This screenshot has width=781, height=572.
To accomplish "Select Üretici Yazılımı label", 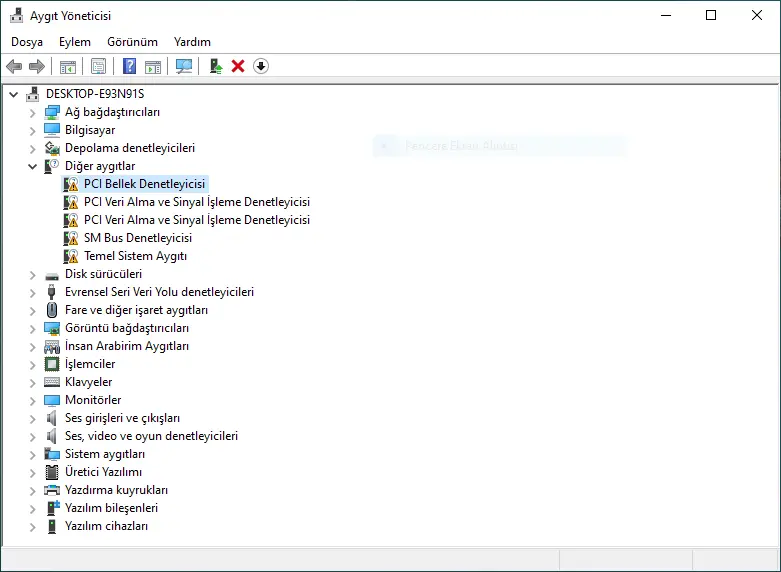I will click(x=104, y=472).
